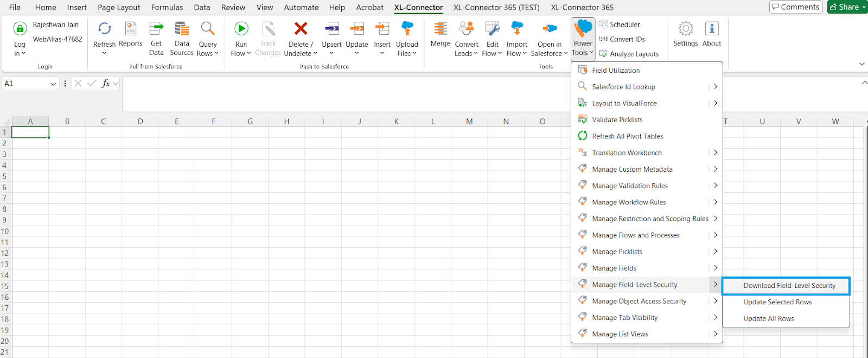
Task: Select Field Utilization menu item
Action: (x=647, y=71)
